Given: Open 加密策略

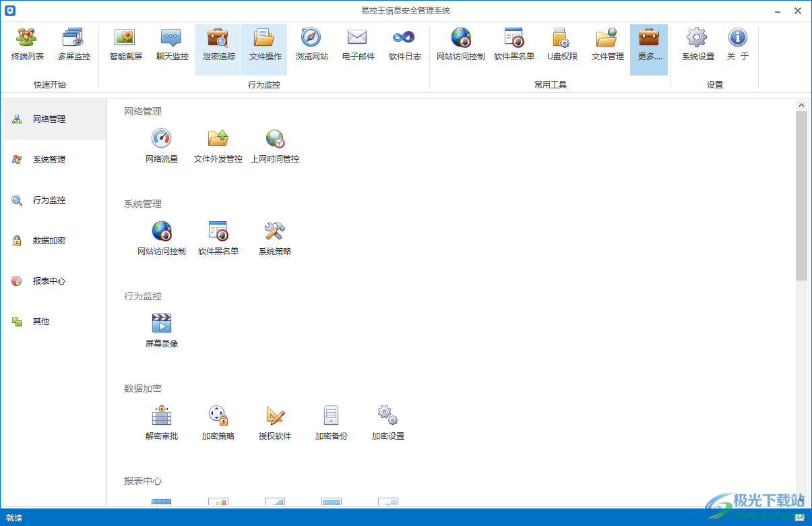Looking at the screenshot, I should pyautogui.click(x=218, y=423).
